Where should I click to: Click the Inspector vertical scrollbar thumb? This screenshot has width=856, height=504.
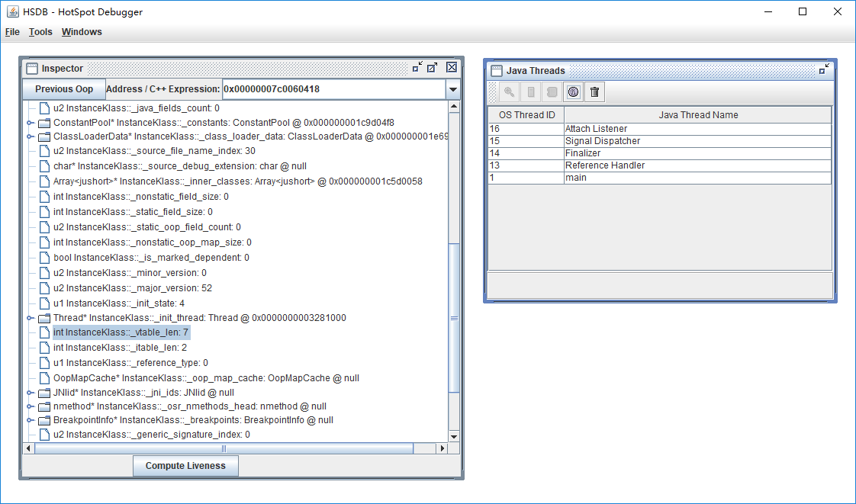coord(454,318)
